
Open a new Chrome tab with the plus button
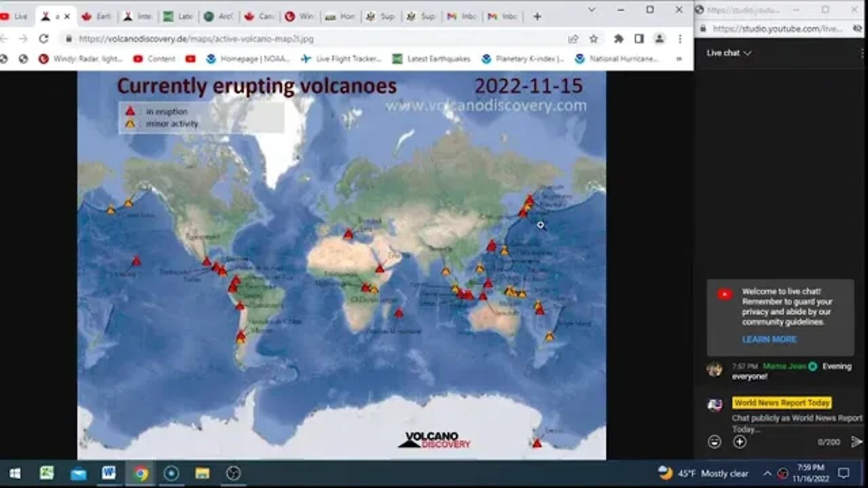click(537, 16)
